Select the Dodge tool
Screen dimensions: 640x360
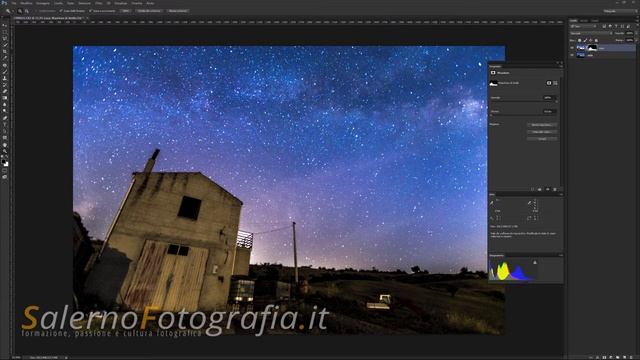pos(4,110)
